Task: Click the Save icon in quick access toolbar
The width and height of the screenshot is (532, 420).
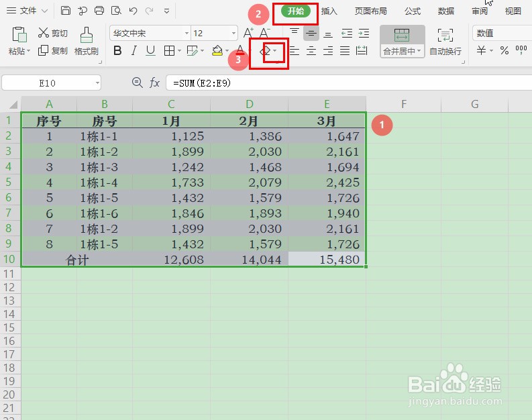Action: point(66,11)
